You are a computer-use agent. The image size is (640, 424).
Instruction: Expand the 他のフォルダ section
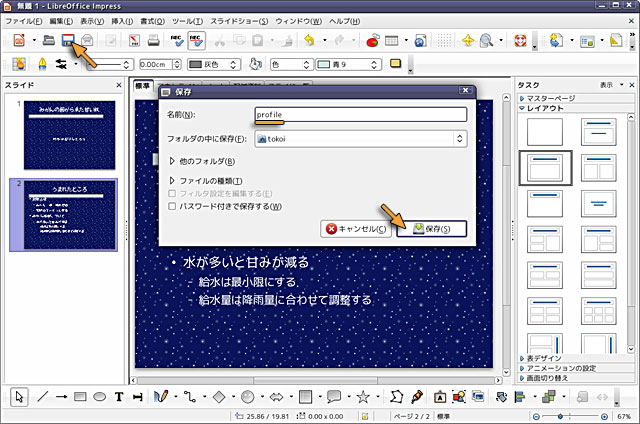coord(173,160)
